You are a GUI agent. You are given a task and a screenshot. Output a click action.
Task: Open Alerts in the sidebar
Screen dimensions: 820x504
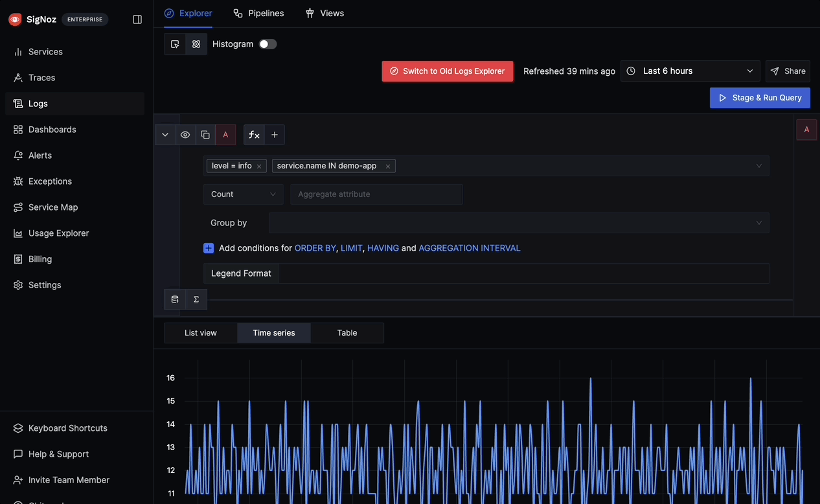click(74, 155)
